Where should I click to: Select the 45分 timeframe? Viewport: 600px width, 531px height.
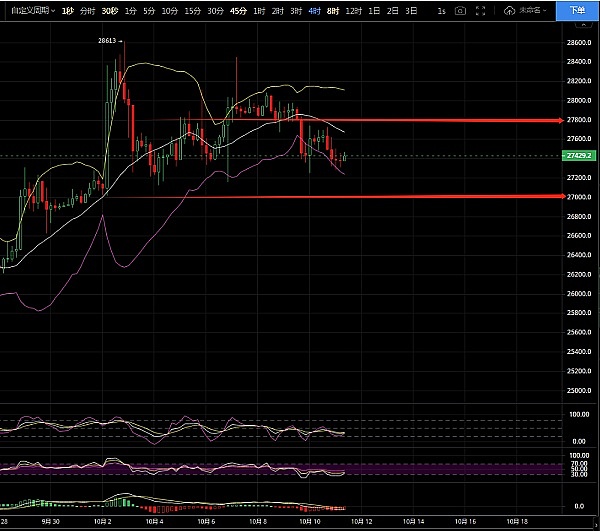point(238,10)
